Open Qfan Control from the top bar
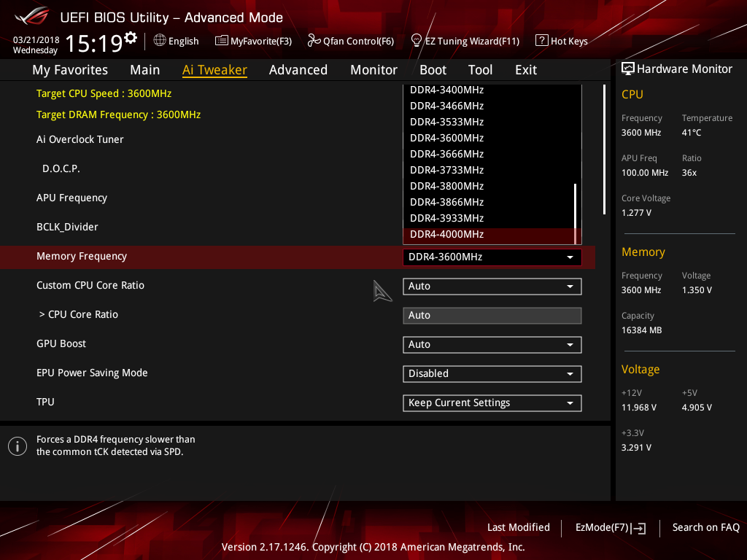 tap(350, 41)
